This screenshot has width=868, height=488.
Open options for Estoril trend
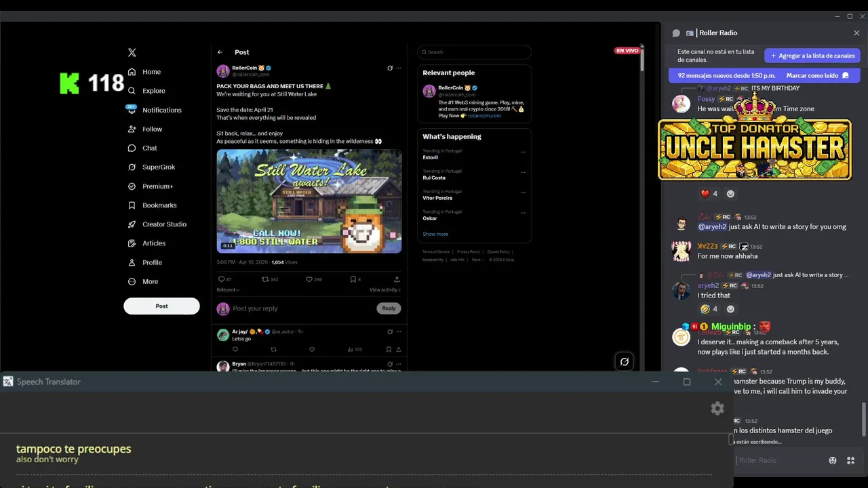[x=523, y=152]
